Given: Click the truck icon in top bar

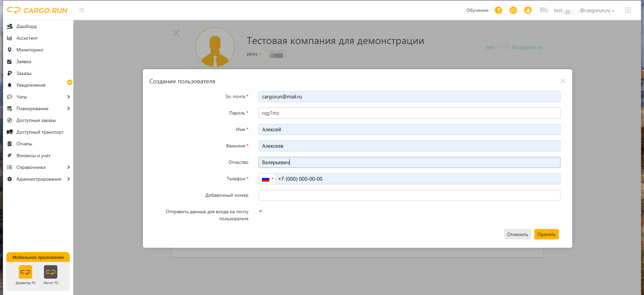Looking at the screenshot, I should (x=544, y=10).
